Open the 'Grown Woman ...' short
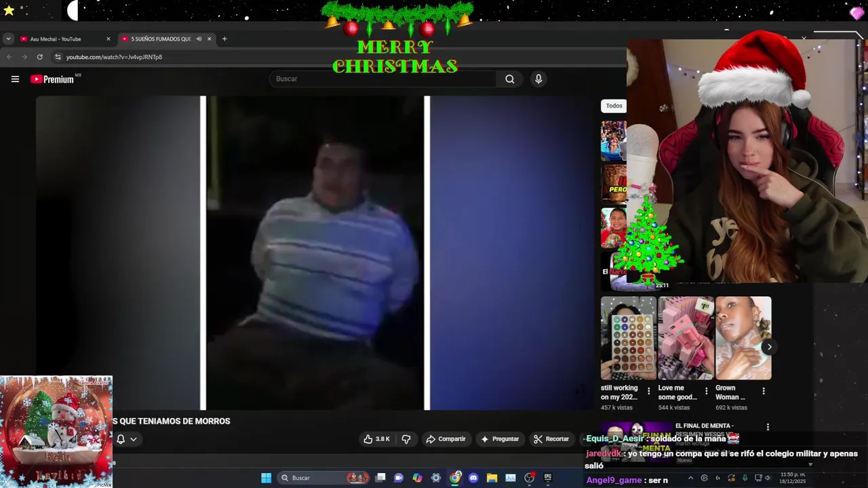The height and width of the screenshot is (488, 868). pyautogui.click(x=743, y=338)
